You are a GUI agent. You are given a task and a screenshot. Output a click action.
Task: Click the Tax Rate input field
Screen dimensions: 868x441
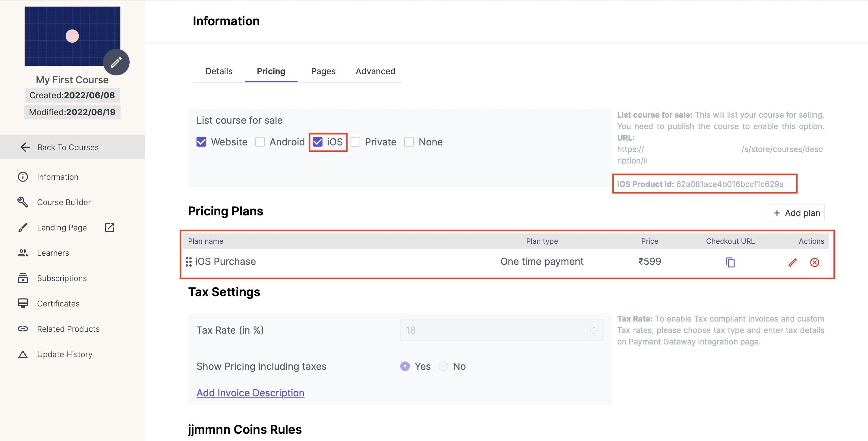pos(495,330)
